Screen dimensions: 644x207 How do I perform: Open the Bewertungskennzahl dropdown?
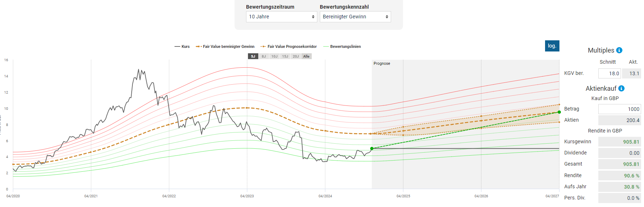tap(355, 17)
